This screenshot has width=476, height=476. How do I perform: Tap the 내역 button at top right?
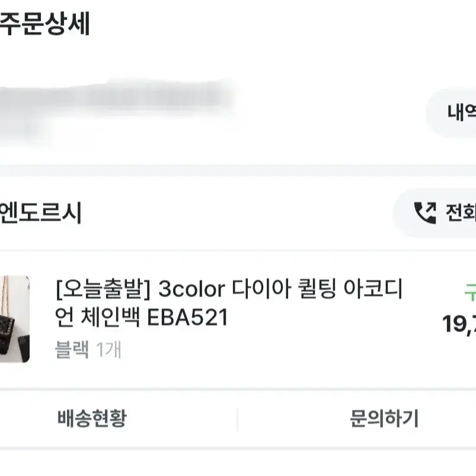pos(461,112)
